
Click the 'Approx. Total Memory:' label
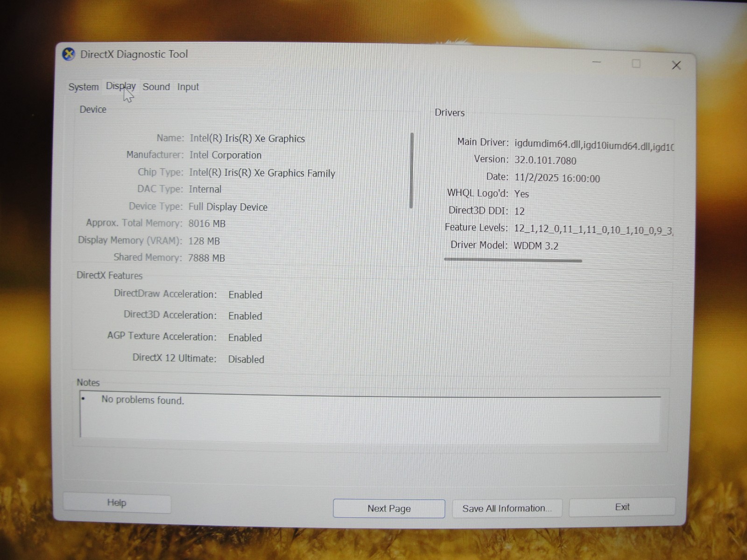click(x=134, y=223)
